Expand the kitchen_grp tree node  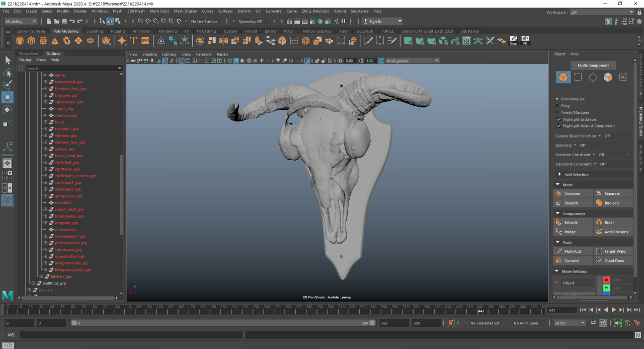41,276
